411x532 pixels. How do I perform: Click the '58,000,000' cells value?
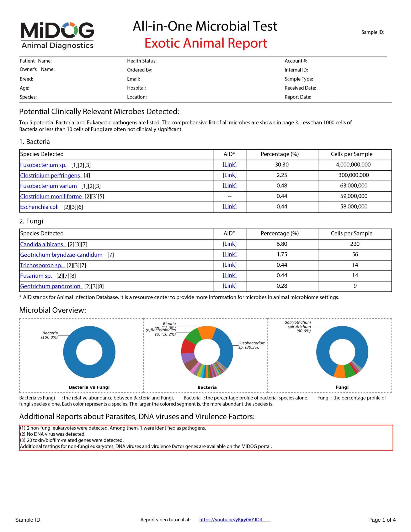tap(354, 207)
